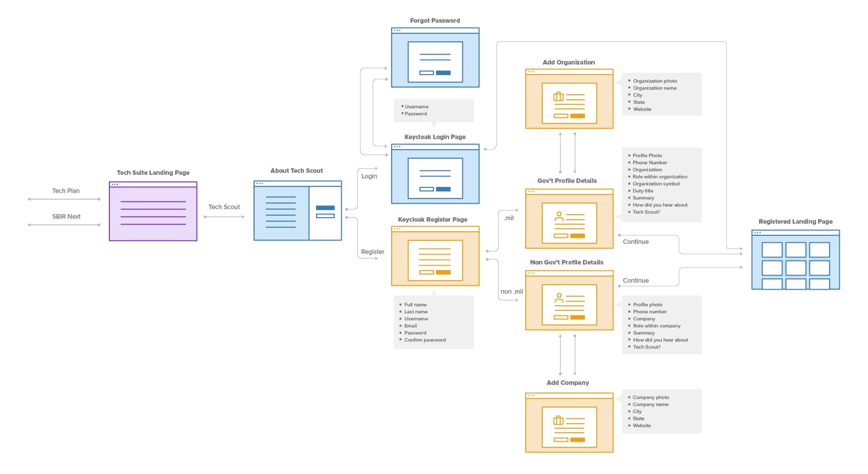
Task: Click the "non .mil" branch label
Action: coord(512,292)
